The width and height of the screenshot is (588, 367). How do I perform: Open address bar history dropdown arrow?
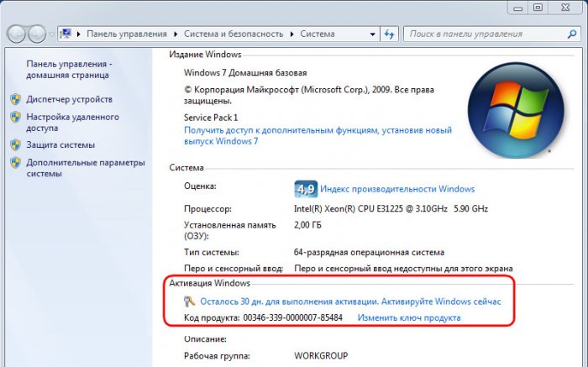tap(372, 34)
